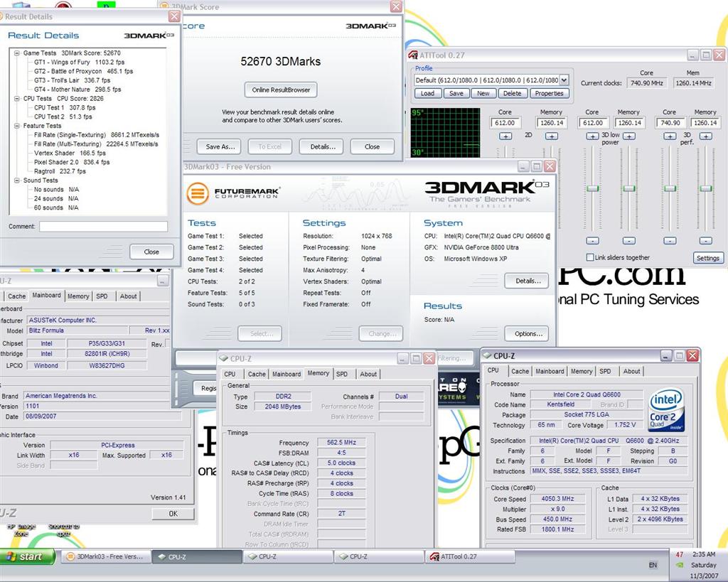Decrease 3D perf Memory minus button
Viewport: 728px width, 582px height.
(706, 241)
